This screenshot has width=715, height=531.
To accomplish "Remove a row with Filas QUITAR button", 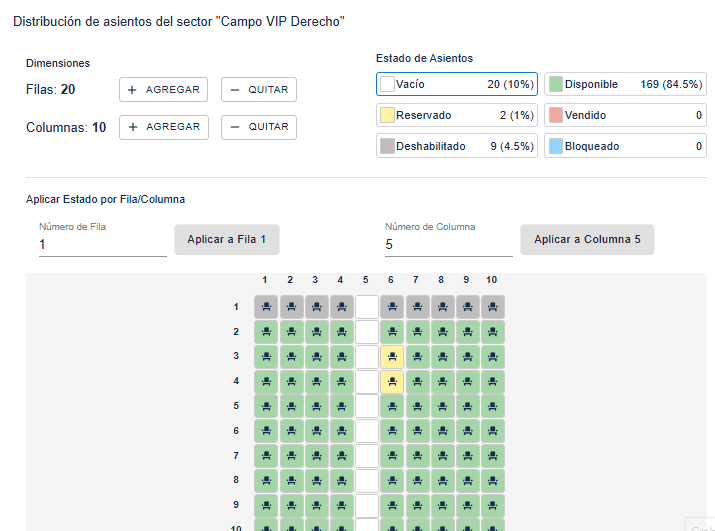I will coord(259,90).
